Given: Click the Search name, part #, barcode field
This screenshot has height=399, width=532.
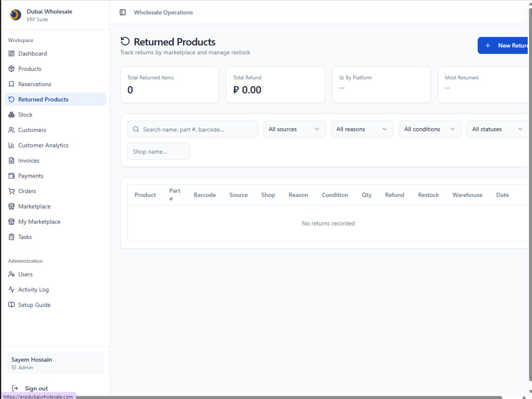Looking at the screenshot, I should [193, 129].
